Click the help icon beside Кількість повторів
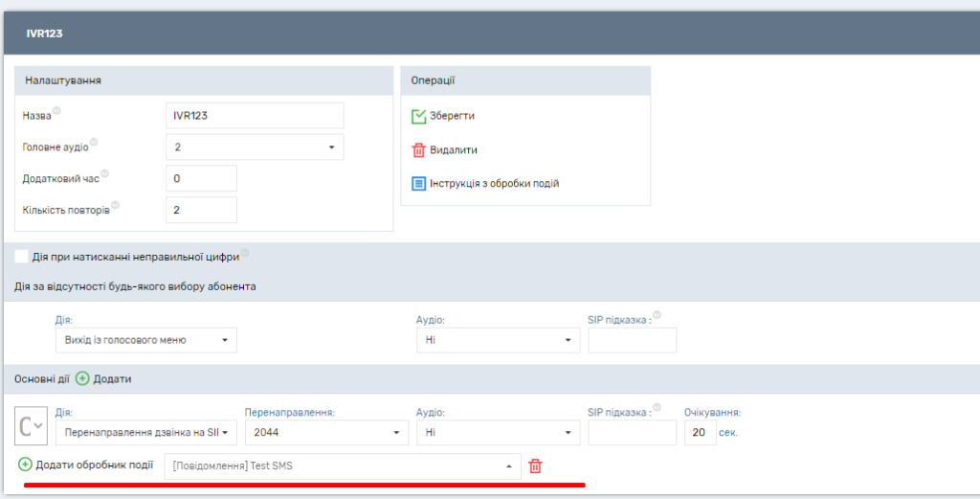Image resolution: width=980 pixels, height=499 pixels. pyautogui.click(x=115, y=205)
